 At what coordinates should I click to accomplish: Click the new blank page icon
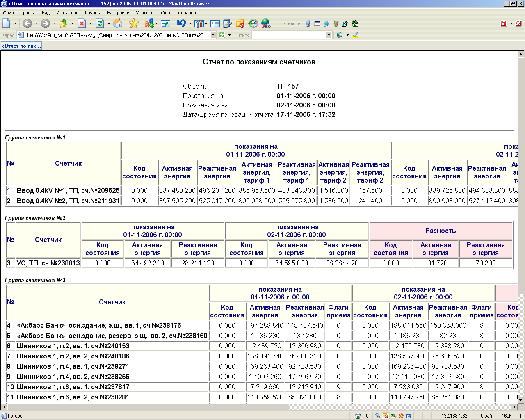pyautogui.click(x=6, y=24)
